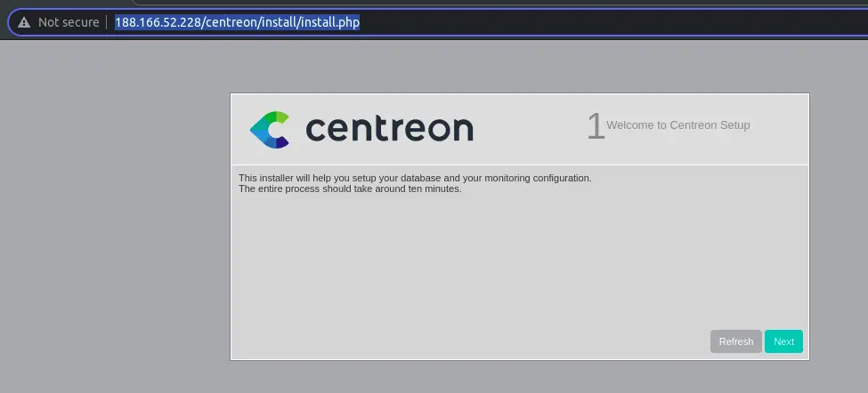Click the 188.166.52.228 IP in the URL
The image size is (868, 393).
158,22
